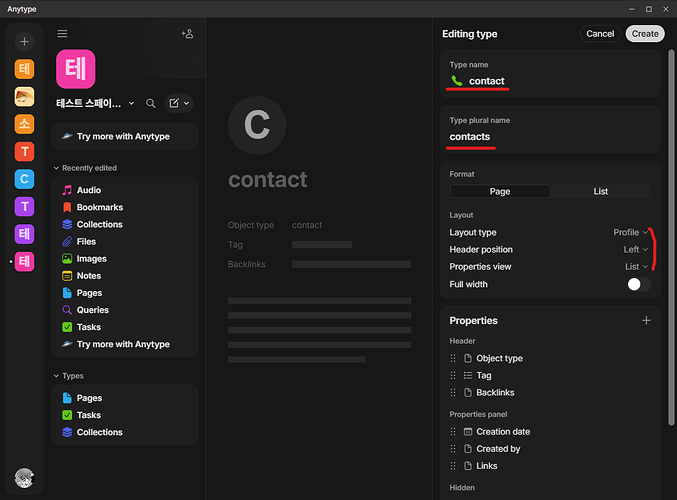
Task: Click the drag handle of Object type property
Action: click(x=453, y=358)
